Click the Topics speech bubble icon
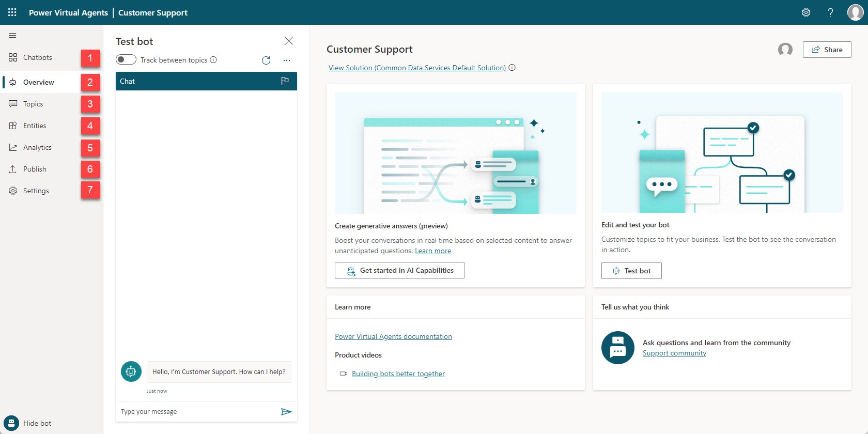This screenshot has width=868, height=434. (x=13, y=104)
